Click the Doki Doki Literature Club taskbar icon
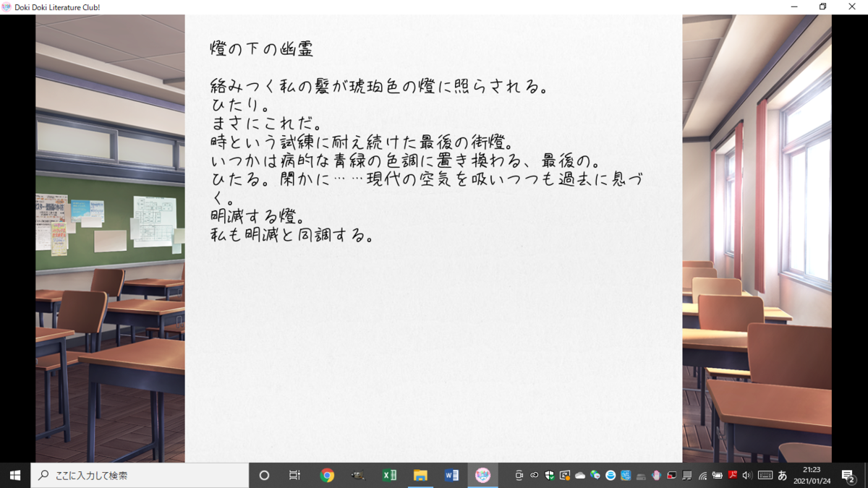This screenshot has height=488, width=868. pyautogui.click(x=482, y=475)
